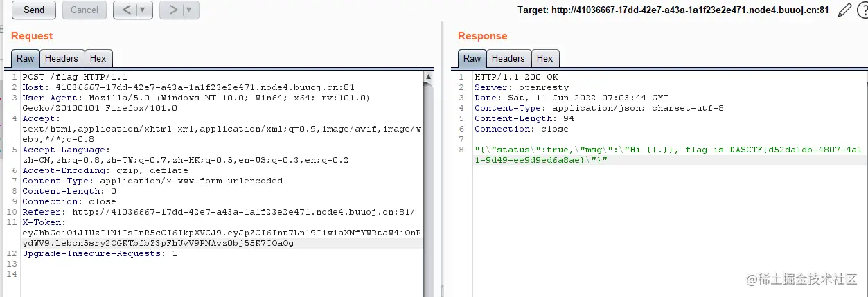Click the 'Content-Length: 0' request line
This screenshot has width=868, height=297.
click(69, 191)
